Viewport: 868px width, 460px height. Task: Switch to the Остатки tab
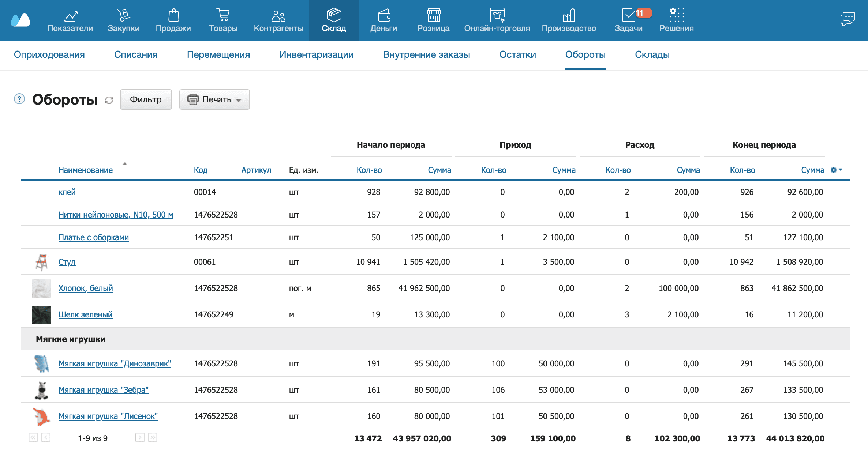coord(518,55)
